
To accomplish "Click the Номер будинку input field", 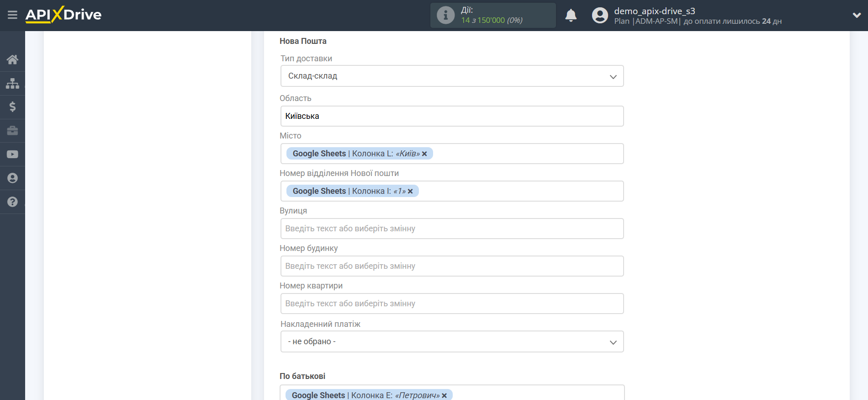I will tap(452, 266).
